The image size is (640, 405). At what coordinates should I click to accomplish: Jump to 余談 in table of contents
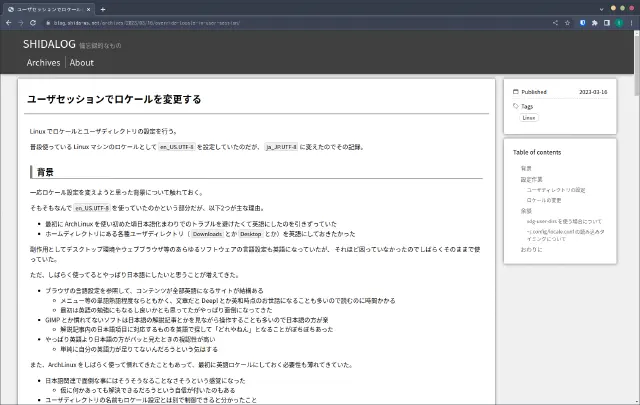pyautogui.click(x=526, y=211)
